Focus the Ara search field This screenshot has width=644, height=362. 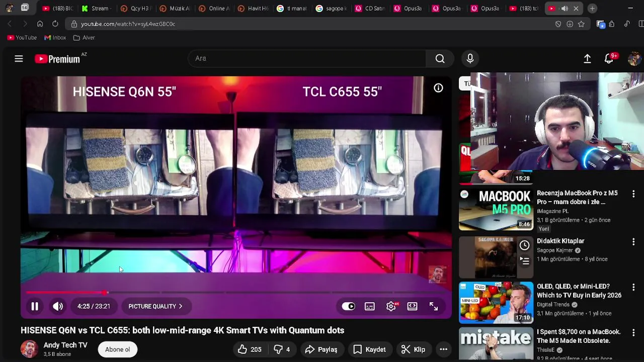tap(307, 58)
